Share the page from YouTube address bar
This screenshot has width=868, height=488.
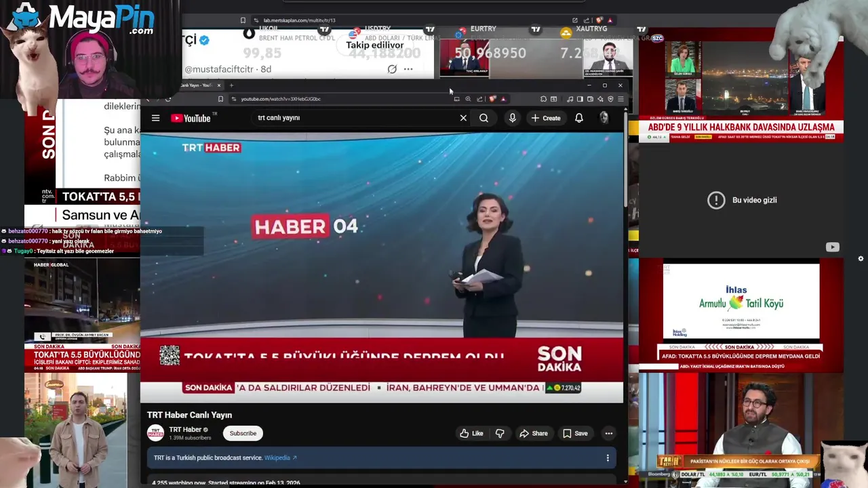pyautogui.click(x=479, y=99)
